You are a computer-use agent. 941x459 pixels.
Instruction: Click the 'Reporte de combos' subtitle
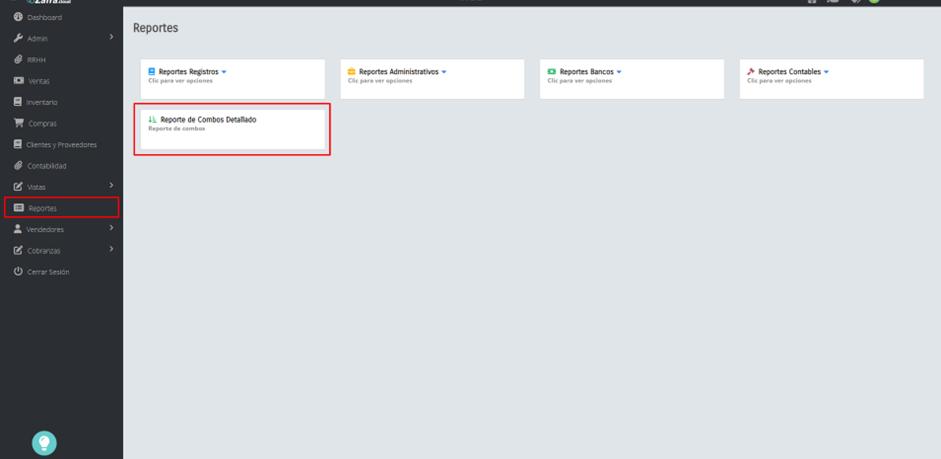[x=177, y=128]
